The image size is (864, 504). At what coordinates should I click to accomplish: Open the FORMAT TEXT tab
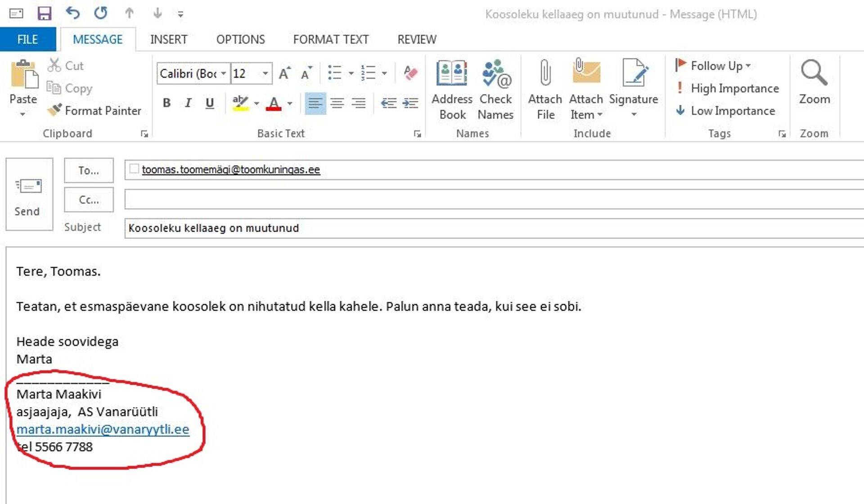point(331,40)
